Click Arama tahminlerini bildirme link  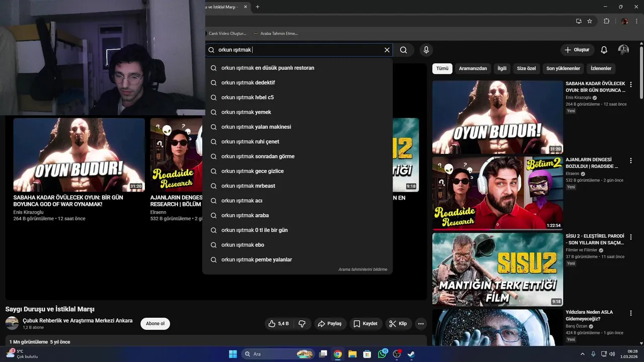click(x=363, y=269)
